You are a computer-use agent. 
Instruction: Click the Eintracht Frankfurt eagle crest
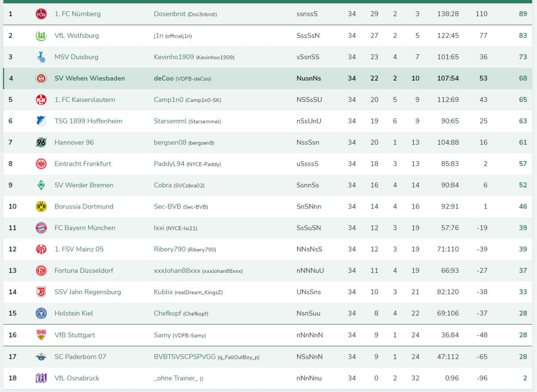[x=41, y=164]
